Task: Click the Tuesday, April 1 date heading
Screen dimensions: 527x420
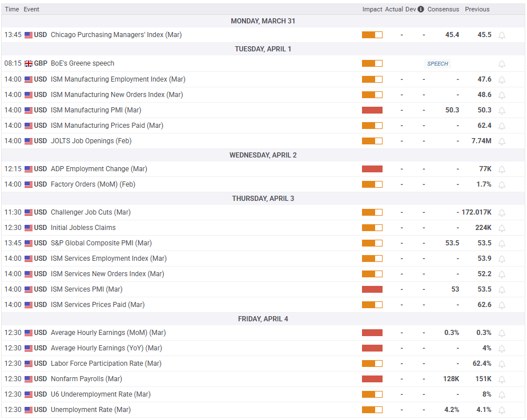Action: point(263,49)
